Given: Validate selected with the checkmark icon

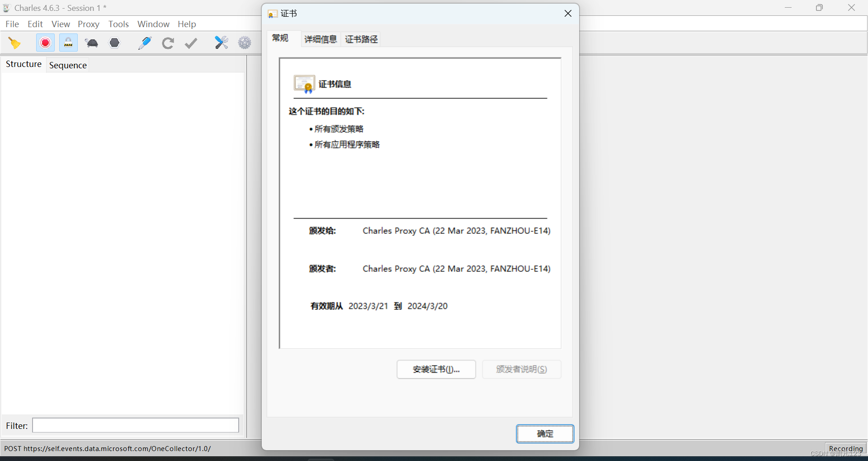Looking at the screenshot, I should tap(191, 43).
